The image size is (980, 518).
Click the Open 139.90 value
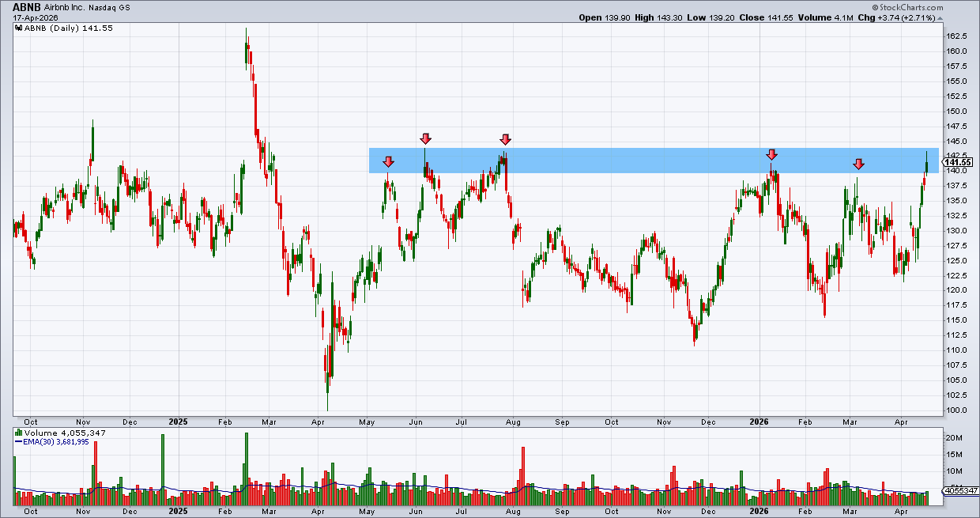[x=605, y=17]
